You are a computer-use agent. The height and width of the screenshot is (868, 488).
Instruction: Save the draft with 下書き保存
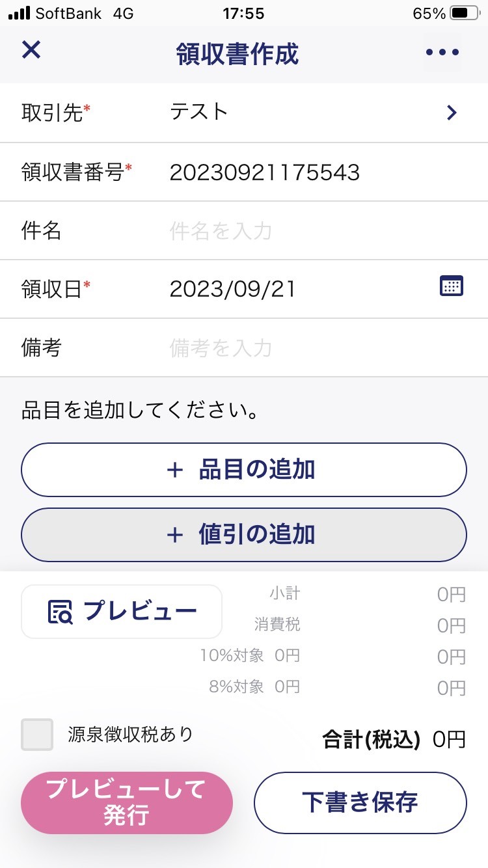pyautogui.click(x=360, y=802)
